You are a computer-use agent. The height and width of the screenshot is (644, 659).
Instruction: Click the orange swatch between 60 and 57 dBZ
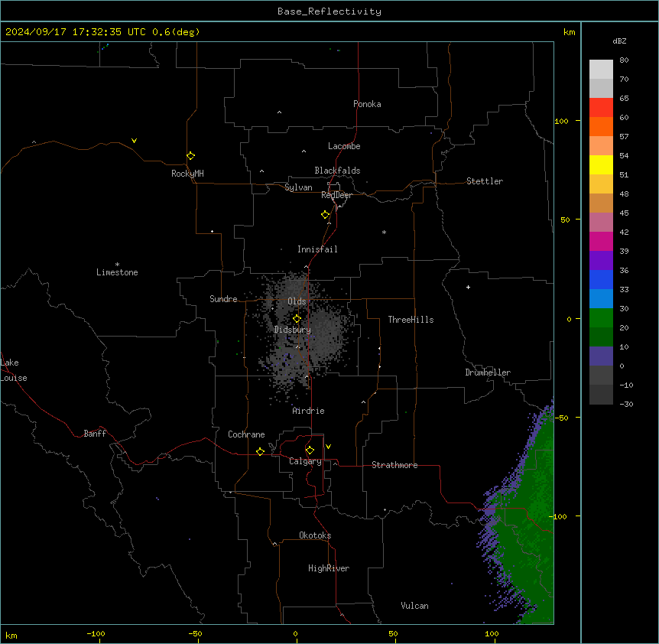click(x=601, y=126)
